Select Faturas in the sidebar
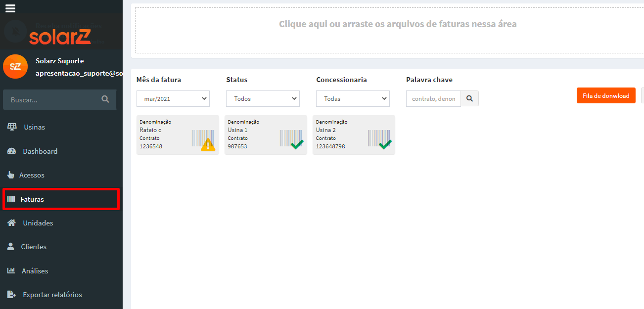The height and width of the screenshot is (309, 644). pos(32,199)
